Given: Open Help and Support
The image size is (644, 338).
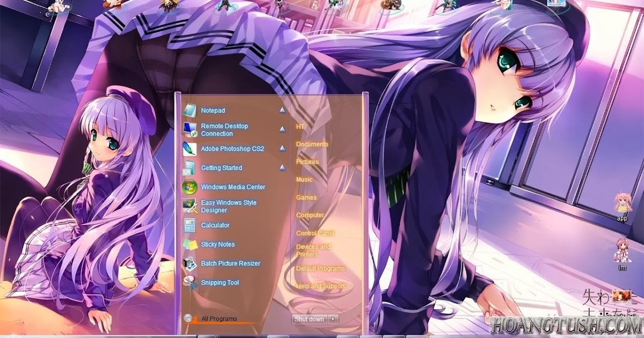Looking at the screenshot, I should 320,286.
